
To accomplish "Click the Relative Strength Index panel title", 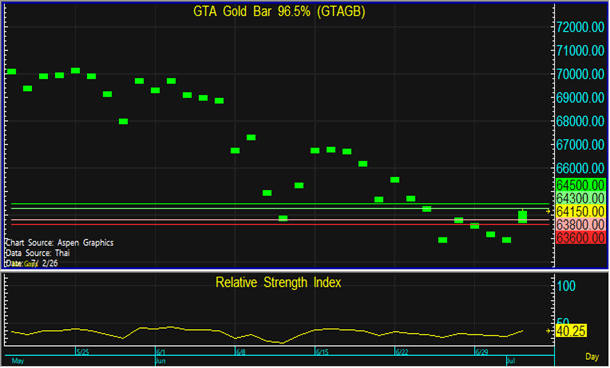I will click(x=278, y=282).
